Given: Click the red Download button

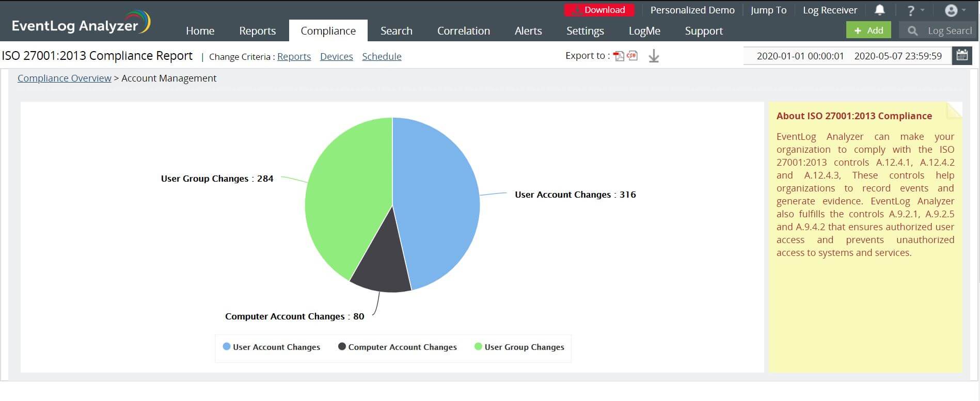Looking at the screenshot, I should tap(599, 10).
